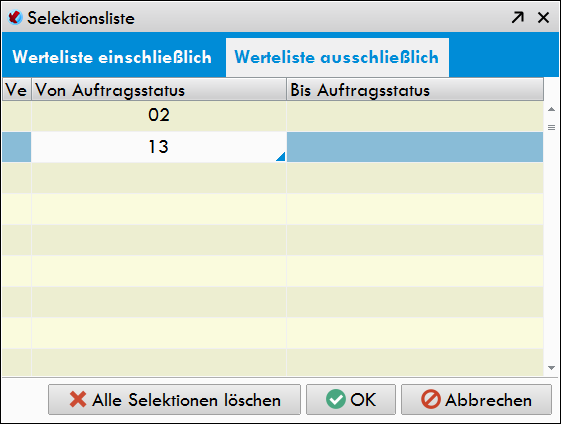
Task: Click Von Auftragsstatus column header
Action: point(159,90)
